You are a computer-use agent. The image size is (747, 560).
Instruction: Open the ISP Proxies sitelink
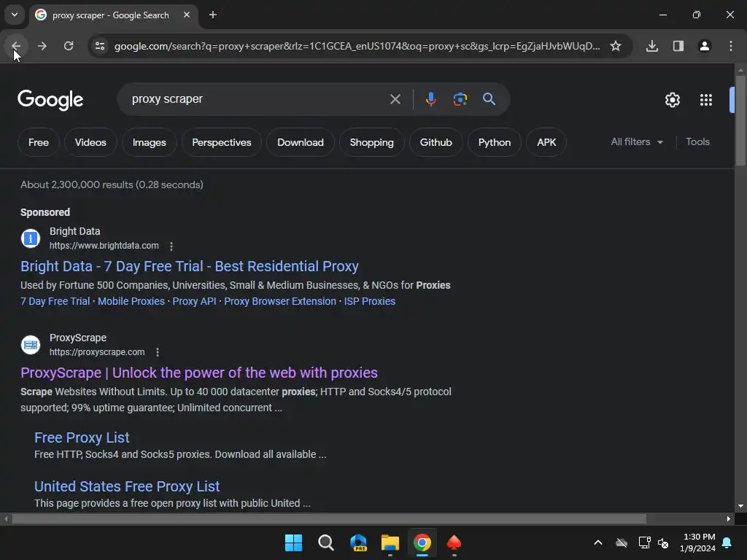(x=370, y=301)
